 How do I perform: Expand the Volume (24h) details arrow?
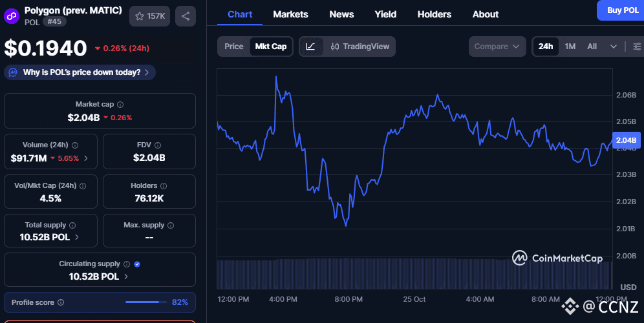87,158
